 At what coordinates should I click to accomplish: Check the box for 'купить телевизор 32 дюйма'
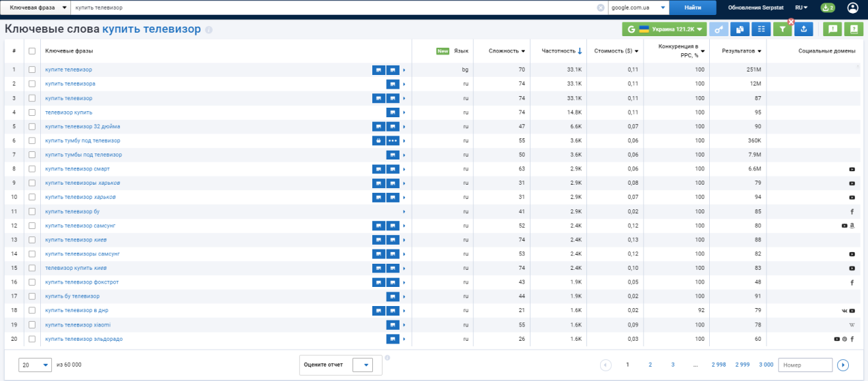point(32,127)
